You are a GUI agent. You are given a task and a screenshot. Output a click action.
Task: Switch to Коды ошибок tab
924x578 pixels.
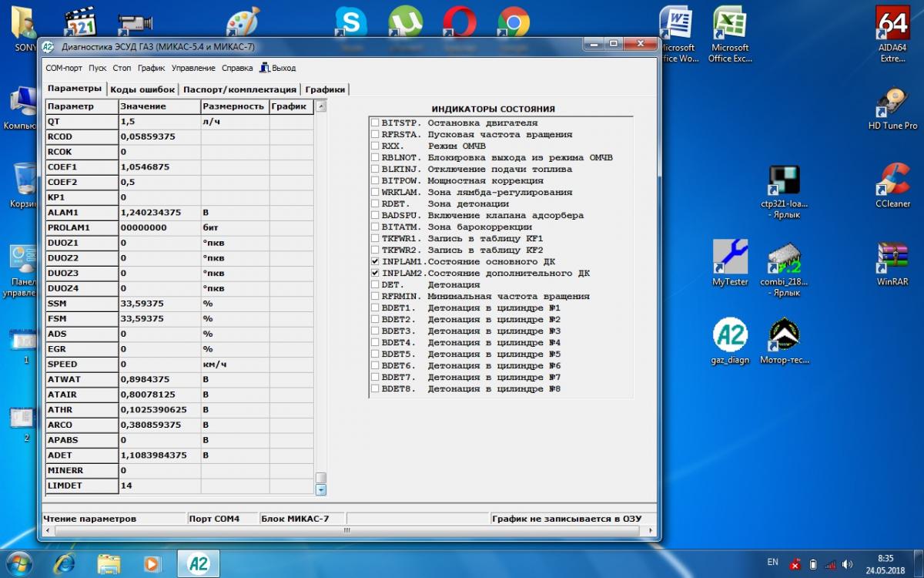click(143, 89)
